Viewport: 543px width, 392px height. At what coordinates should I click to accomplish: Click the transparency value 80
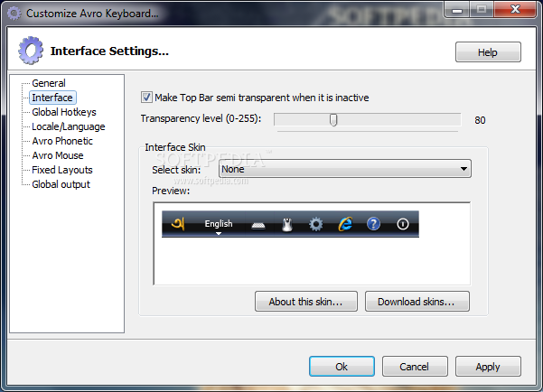[x=480, y=120]
